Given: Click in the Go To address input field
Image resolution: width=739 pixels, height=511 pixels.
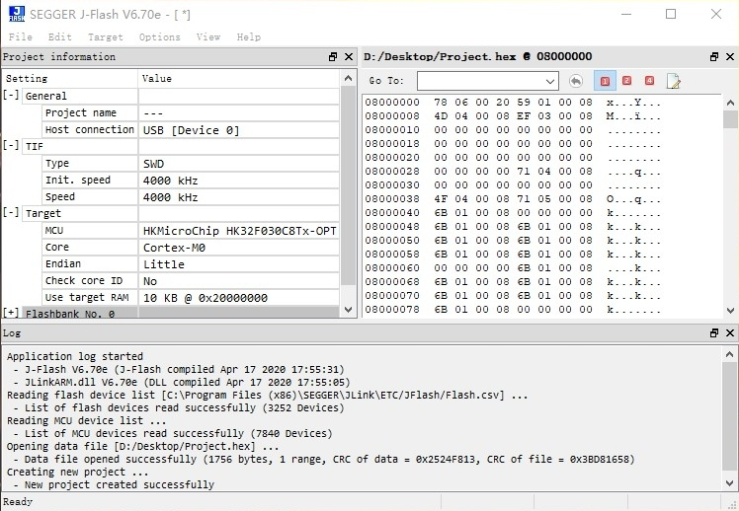Looking at the screenshot, I should click(x=481, y=81).
